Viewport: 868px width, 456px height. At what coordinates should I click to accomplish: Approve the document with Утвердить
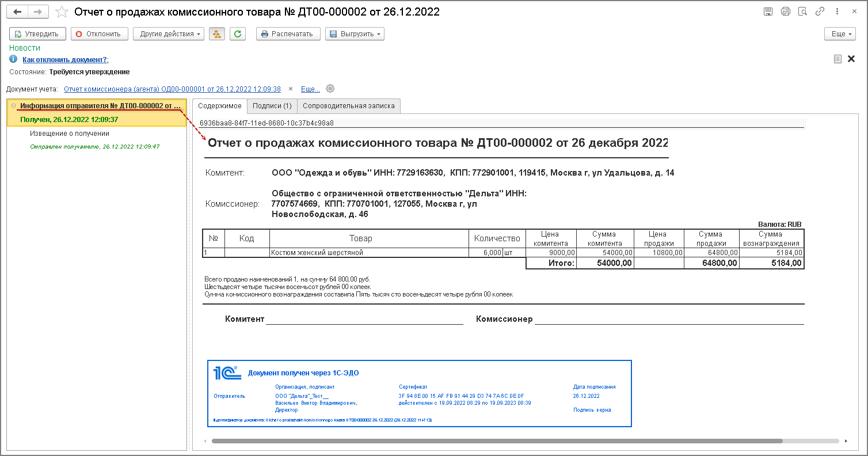tap(38, 34)
